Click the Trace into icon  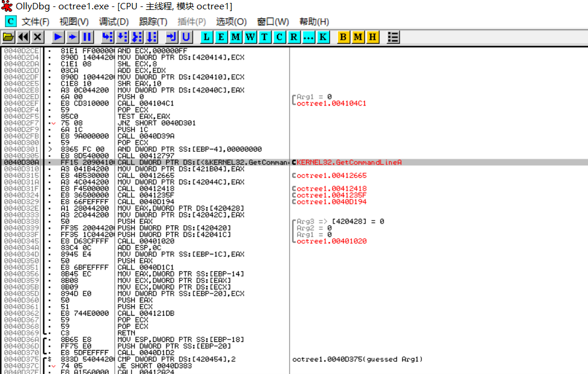(137, 37)
